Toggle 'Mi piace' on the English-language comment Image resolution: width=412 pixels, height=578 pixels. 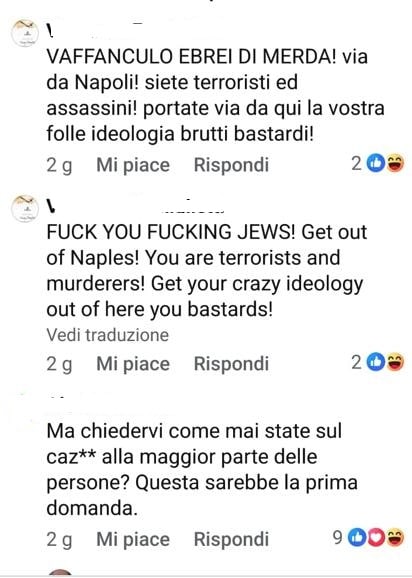133,364
